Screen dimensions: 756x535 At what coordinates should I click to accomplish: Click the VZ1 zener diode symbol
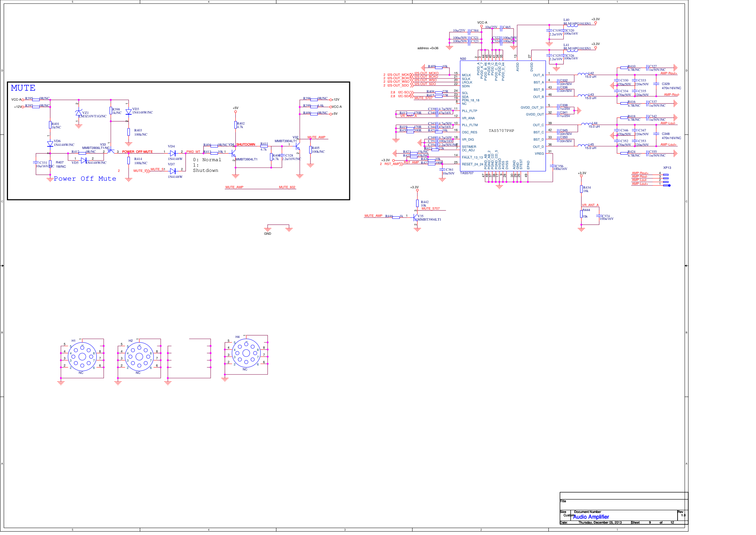pyautogui.click(x=78, y=113)
